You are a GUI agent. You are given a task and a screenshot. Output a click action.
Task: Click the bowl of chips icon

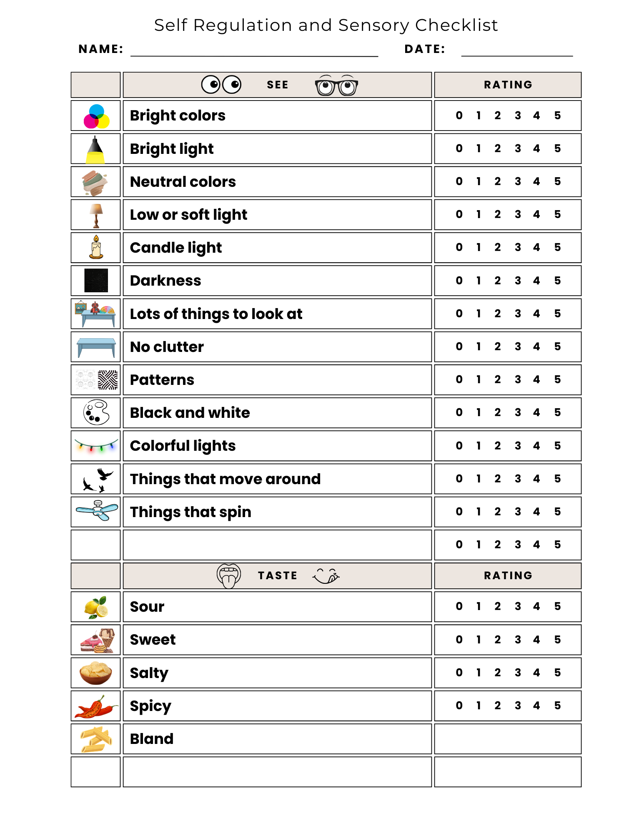coord(96,673)
